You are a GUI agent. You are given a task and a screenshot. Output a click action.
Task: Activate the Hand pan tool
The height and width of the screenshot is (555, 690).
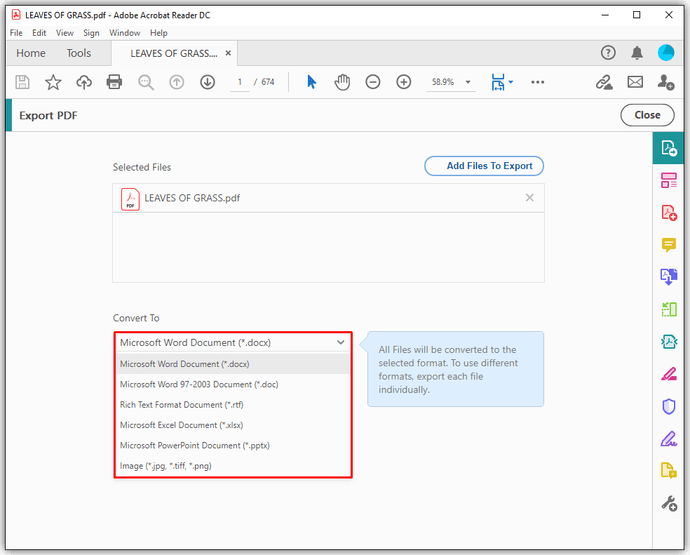tap(342, 82)
